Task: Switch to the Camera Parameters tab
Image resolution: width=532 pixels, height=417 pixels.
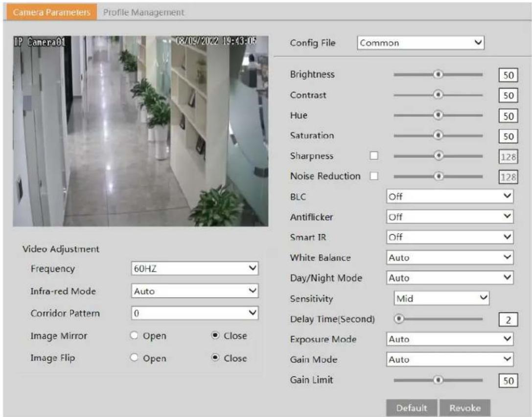Action: pos(51,12)
